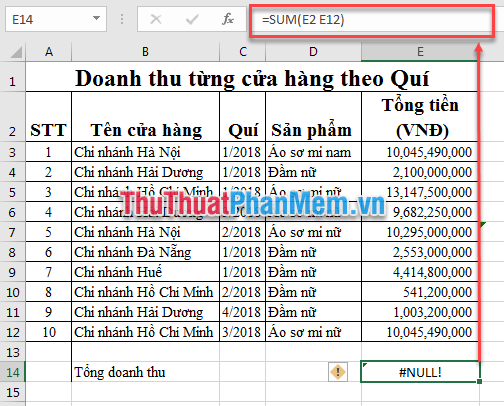This screenshot has width=504, height=406.
Task: Select row 15 header
Action: 13,392
